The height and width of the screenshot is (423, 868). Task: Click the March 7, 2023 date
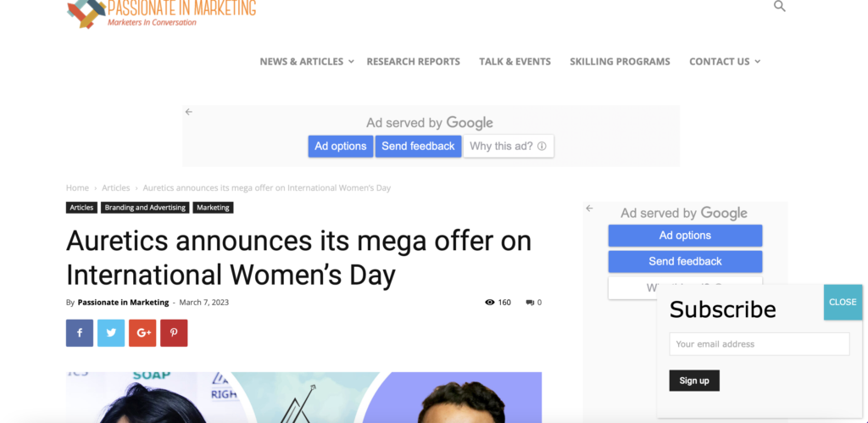203,303
